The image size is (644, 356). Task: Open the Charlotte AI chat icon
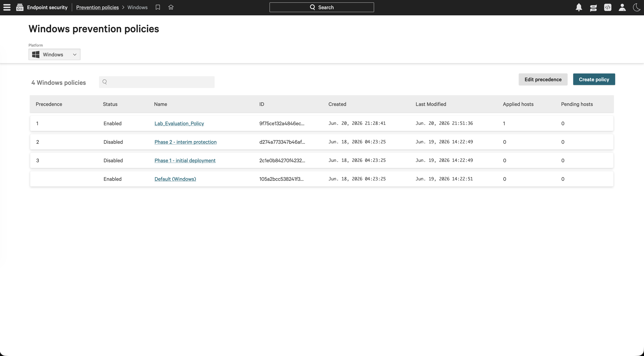pos(593,8)
